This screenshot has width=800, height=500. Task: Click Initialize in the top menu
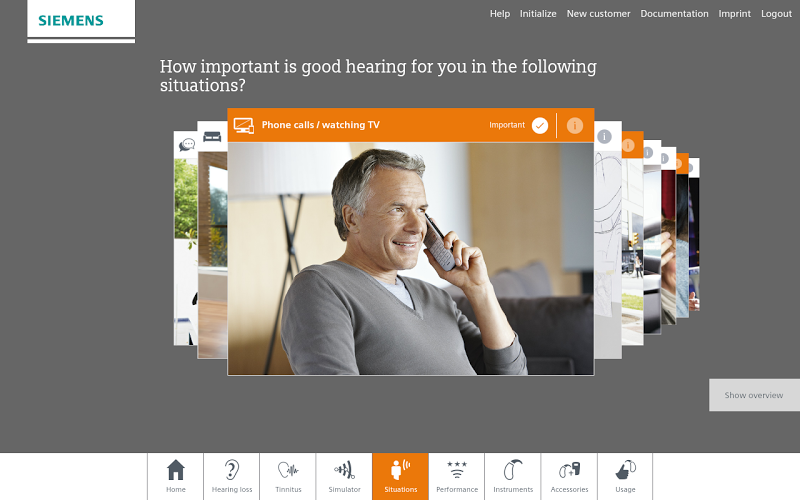[538, 14]
